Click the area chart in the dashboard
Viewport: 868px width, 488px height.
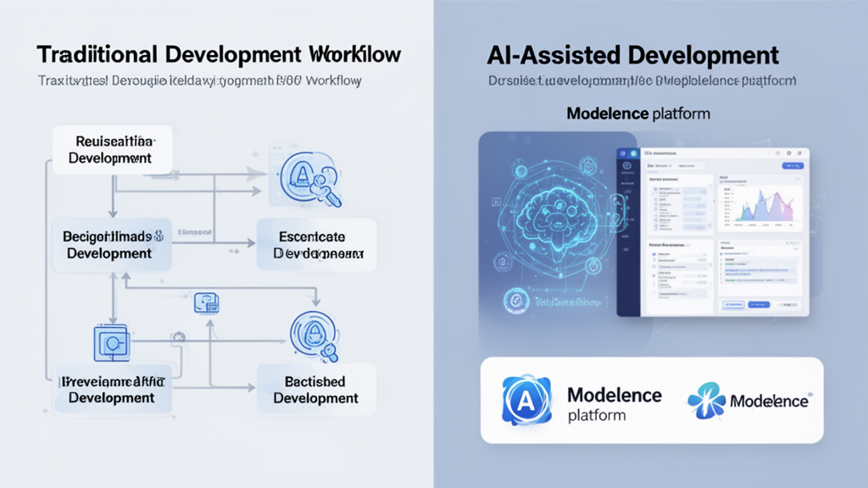(760, 206)
